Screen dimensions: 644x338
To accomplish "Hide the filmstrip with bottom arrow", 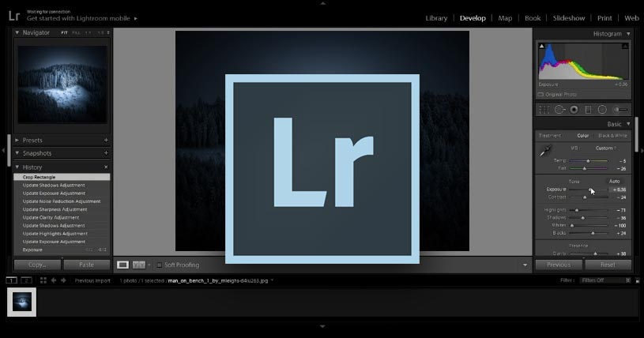I will point(323,326).
